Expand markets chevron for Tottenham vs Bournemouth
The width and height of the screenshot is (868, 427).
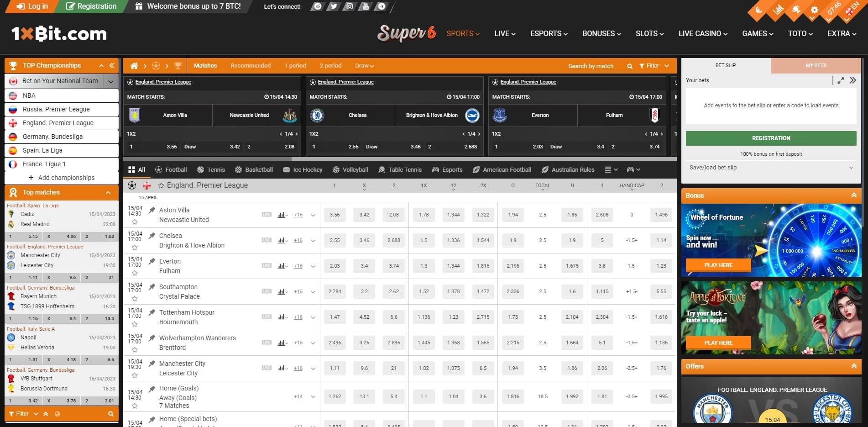click(x=313, y=317)
